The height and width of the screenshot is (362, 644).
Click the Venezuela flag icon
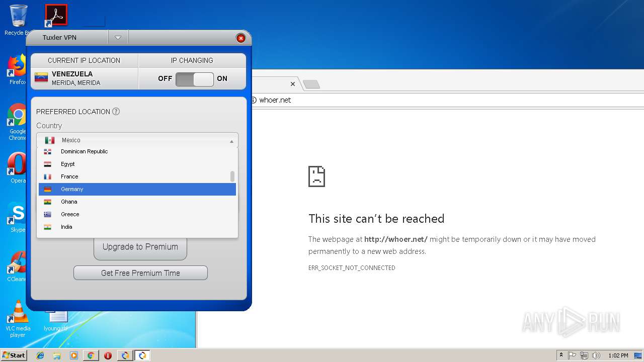pyautogui.click(x=41, y=77)
